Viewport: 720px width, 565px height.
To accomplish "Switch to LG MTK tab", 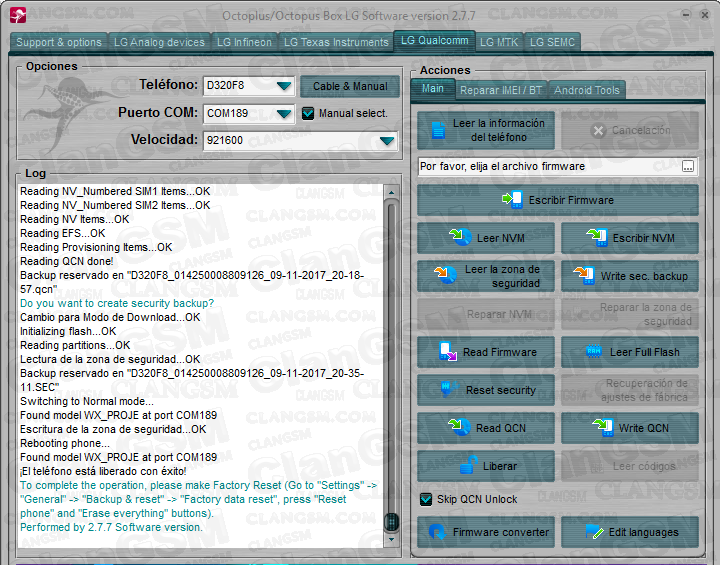I will (499, 42).
